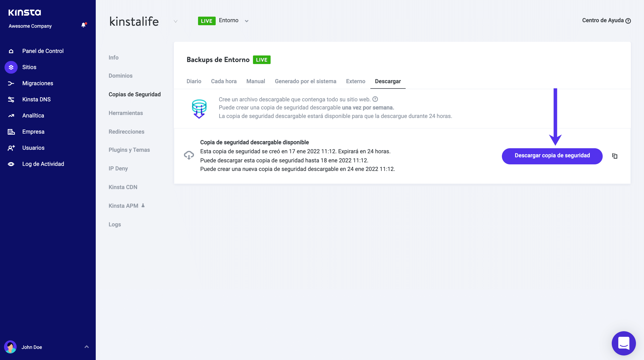Switch to the Manual backups tab
Image resolution: width=644 pixels, height=360 pixels.
pos(255,81)
